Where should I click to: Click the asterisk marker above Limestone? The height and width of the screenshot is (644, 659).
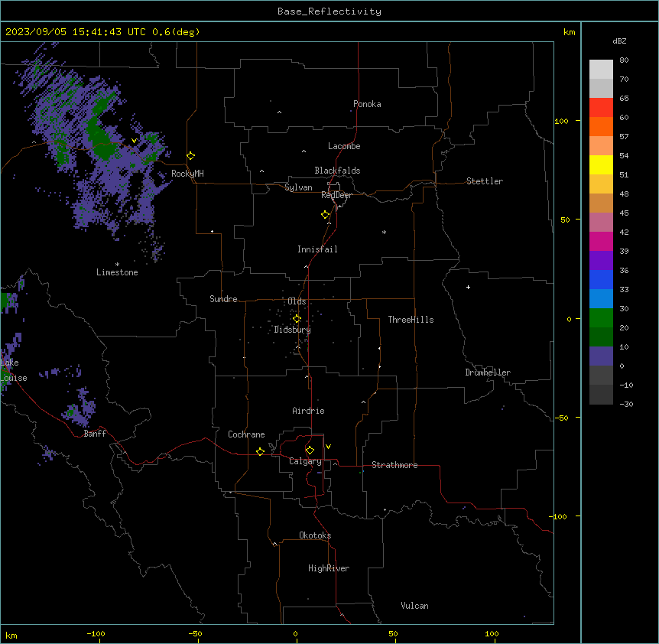click(117, 265)
